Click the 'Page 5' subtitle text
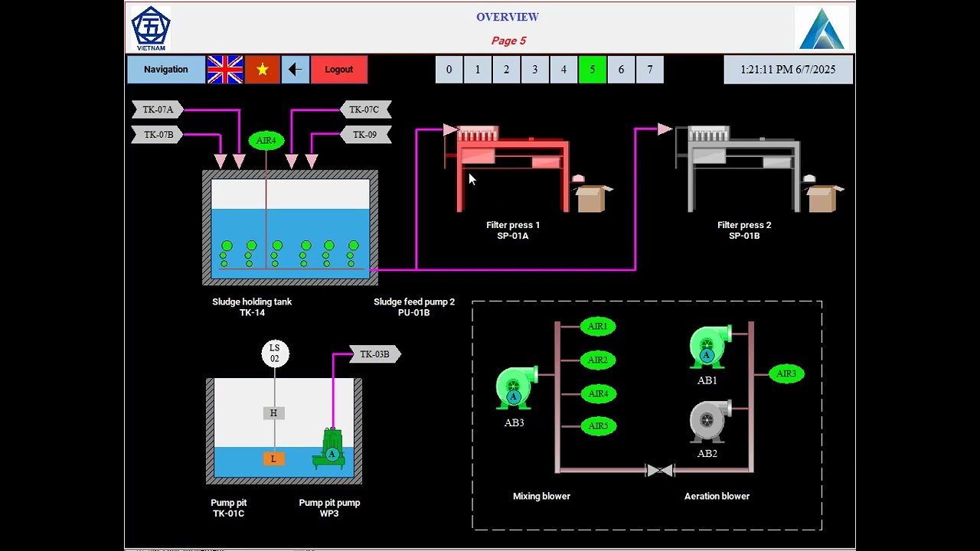The width and height of the screenshot is (980, 551). click(x=509, y=41)
